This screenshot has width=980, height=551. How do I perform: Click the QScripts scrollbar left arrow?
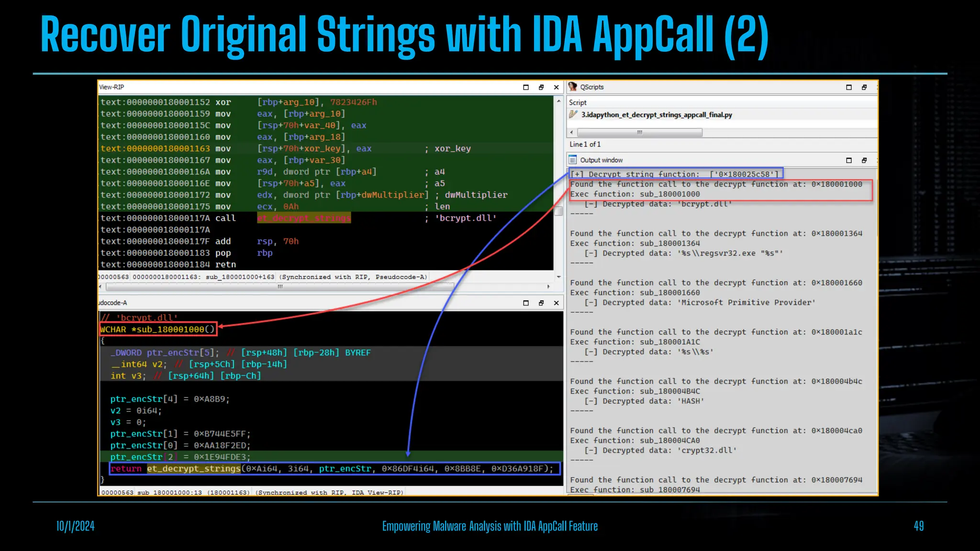(x=571, y=132)
